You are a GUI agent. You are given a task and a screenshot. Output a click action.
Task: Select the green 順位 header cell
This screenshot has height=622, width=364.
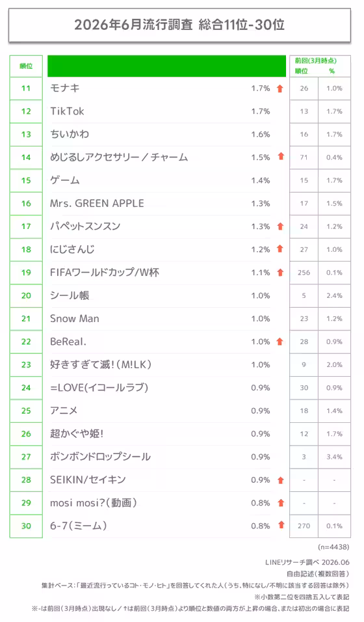[x=26, y=66]
